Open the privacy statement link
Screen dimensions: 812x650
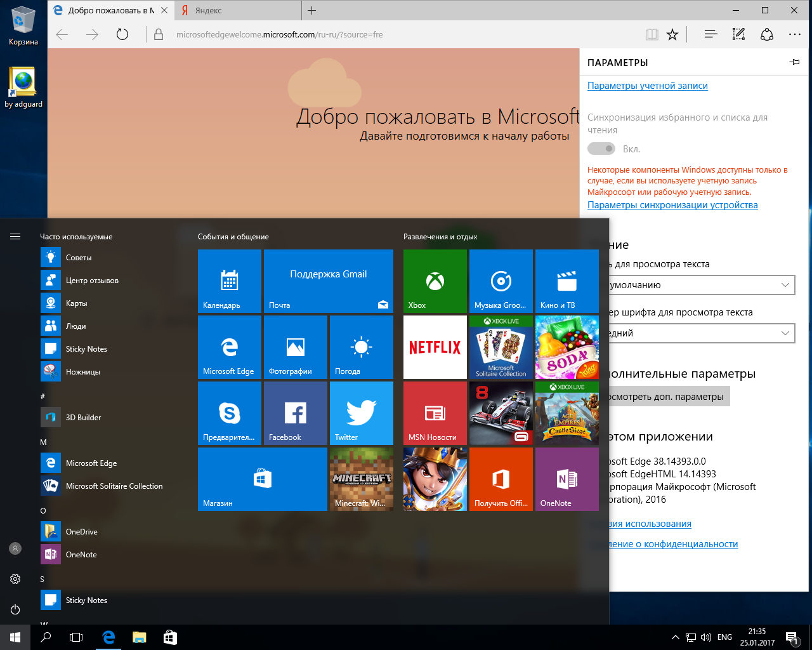pos(673,544)
